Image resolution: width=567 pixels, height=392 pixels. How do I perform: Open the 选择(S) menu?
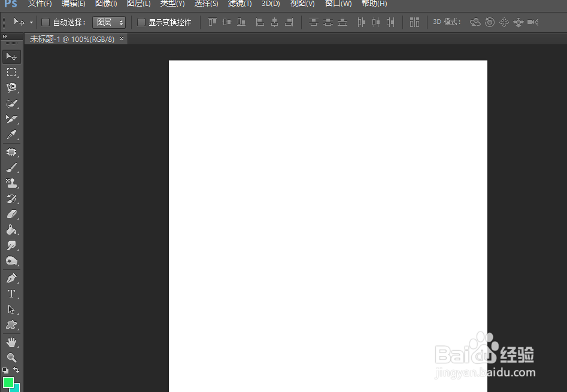click(x=206, y=4)
